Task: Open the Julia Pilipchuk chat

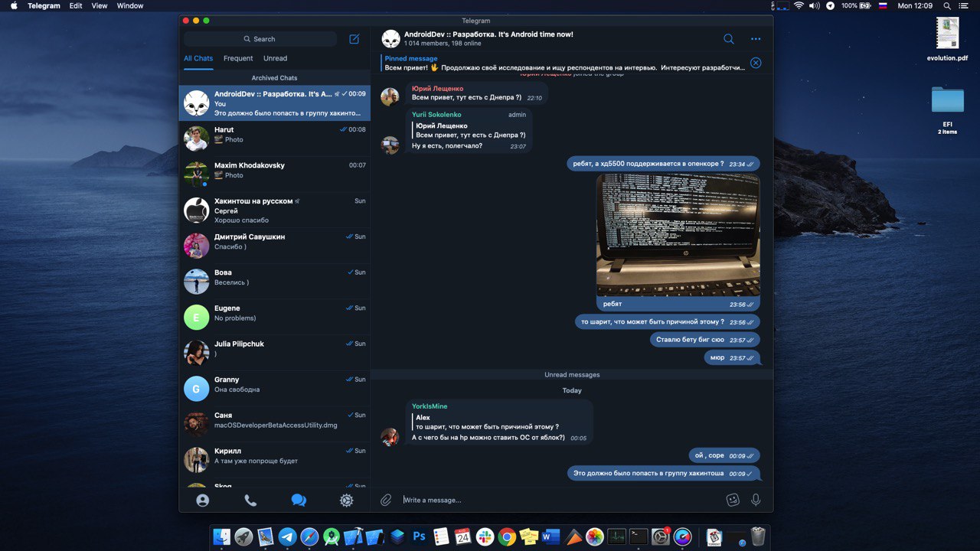Action: 274,353
